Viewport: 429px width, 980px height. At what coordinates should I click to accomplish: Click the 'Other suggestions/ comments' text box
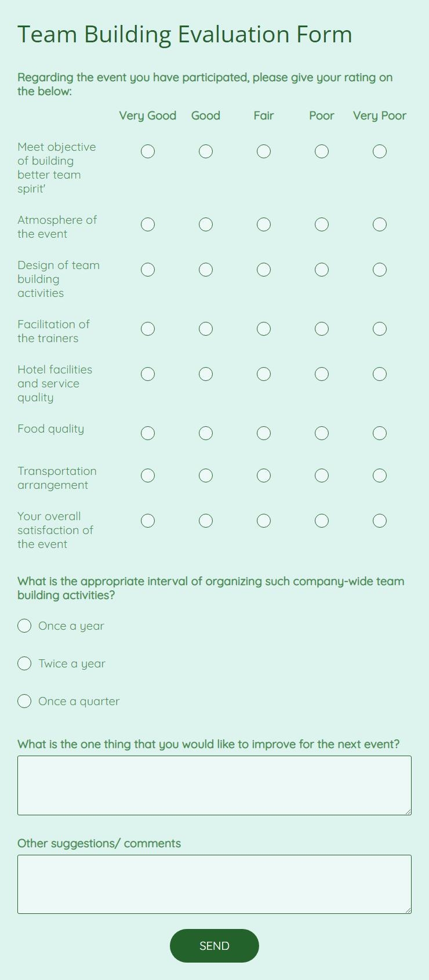tap(214, 884)
